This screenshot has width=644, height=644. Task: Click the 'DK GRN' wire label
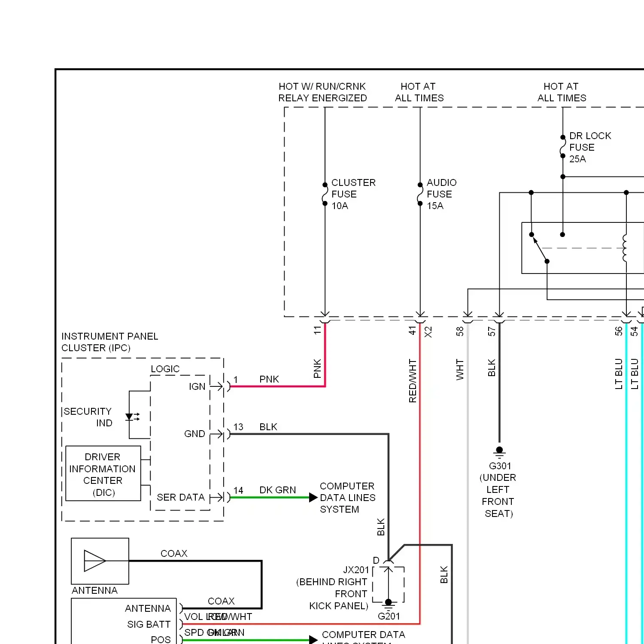click(277, 490)
